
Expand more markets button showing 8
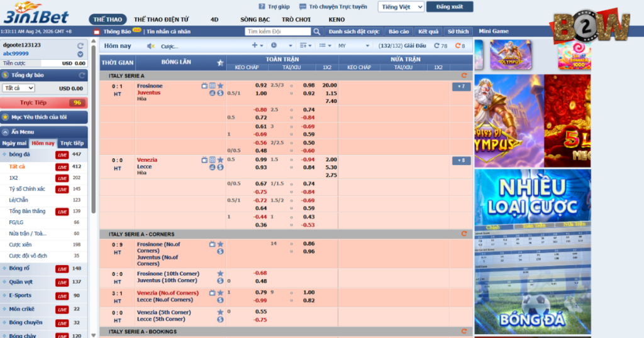[461, 160]
